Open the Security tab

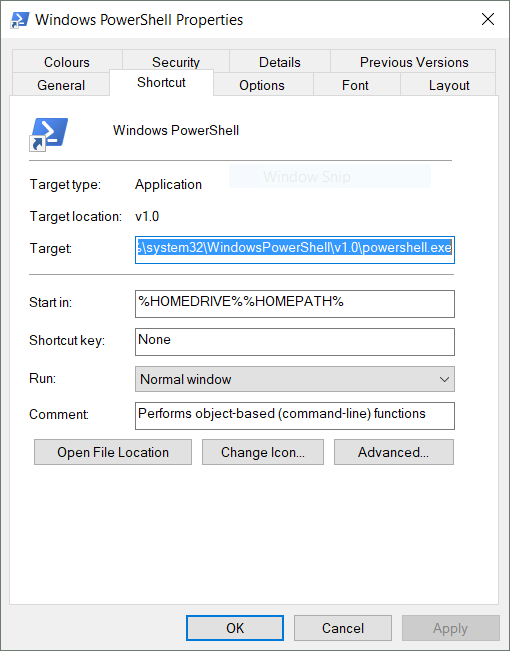[x=176, y=62]
